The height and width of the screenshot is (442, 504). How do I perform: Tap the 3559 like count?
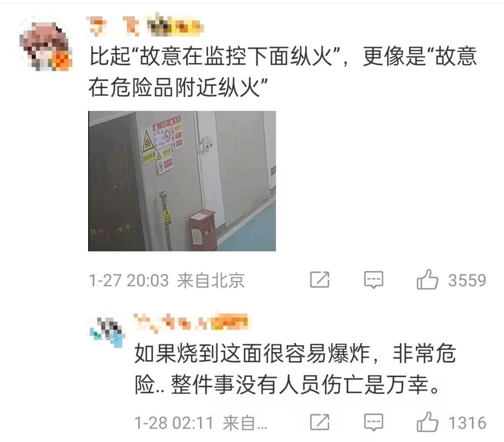click(467, 280)
